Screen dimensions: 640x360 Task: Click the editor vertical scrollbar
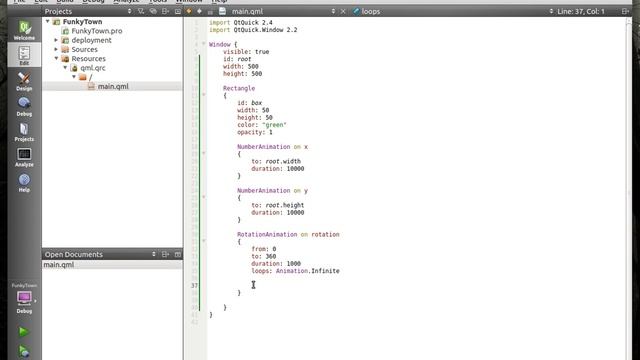tap(629, 189)
